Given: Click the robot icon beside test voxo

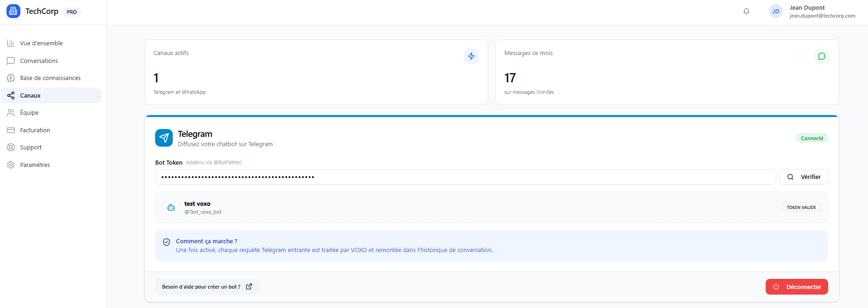Looking at the screenshot, I should coord(171,207).
